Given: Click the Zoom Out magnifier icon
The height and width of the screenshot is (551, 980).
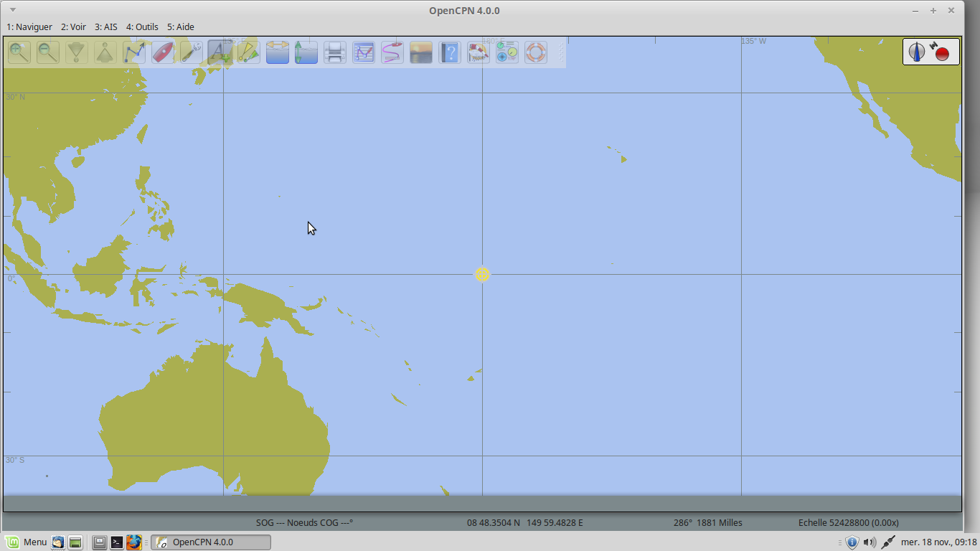Looking at the screenshot, I should (x=48, y=52).
